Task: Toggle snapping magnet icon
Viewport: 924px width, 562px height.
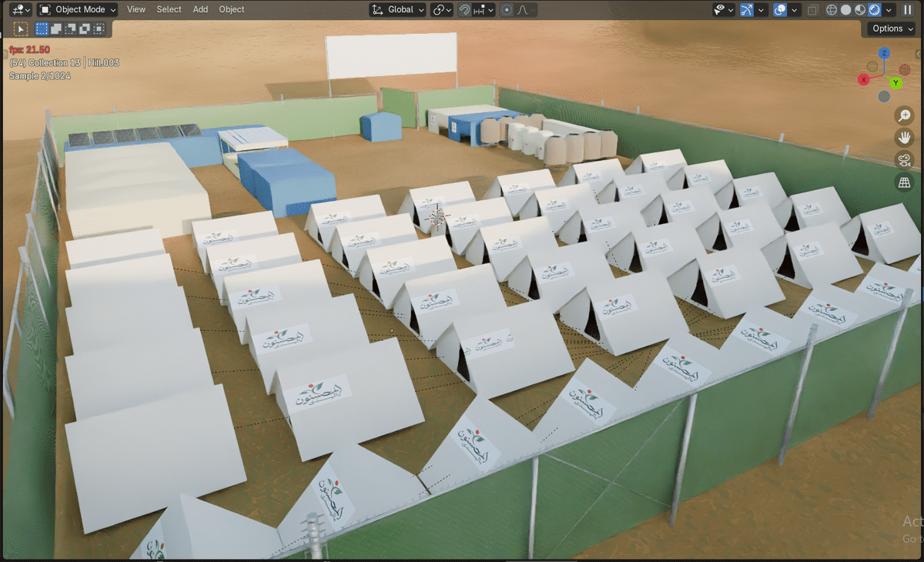Action: [464, 10]
